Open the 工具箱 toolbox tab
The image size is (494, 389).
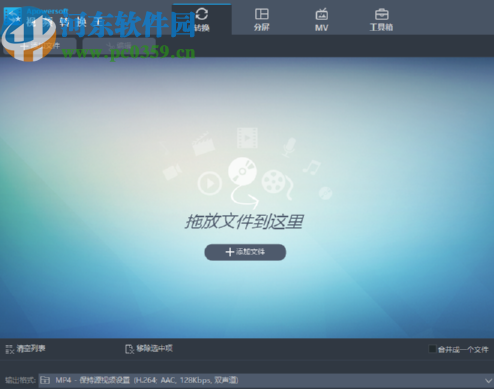pyautogui.click(x=381, y=19)
